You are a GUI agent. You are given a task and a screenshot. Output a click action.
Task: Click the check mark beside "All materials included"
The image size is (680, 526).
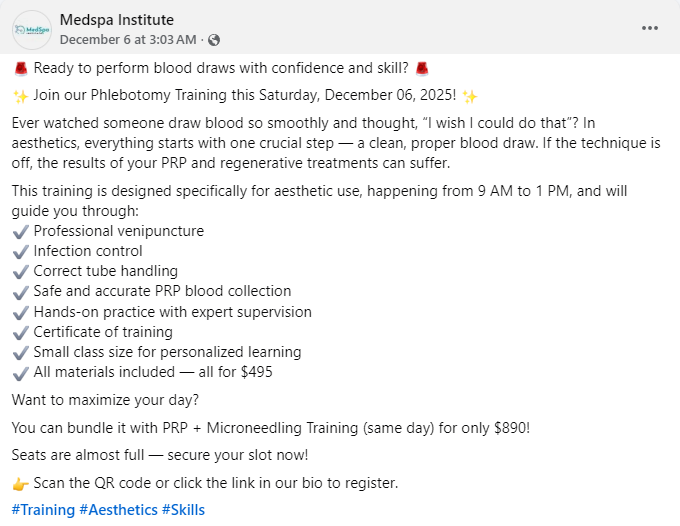coord(20,372)
